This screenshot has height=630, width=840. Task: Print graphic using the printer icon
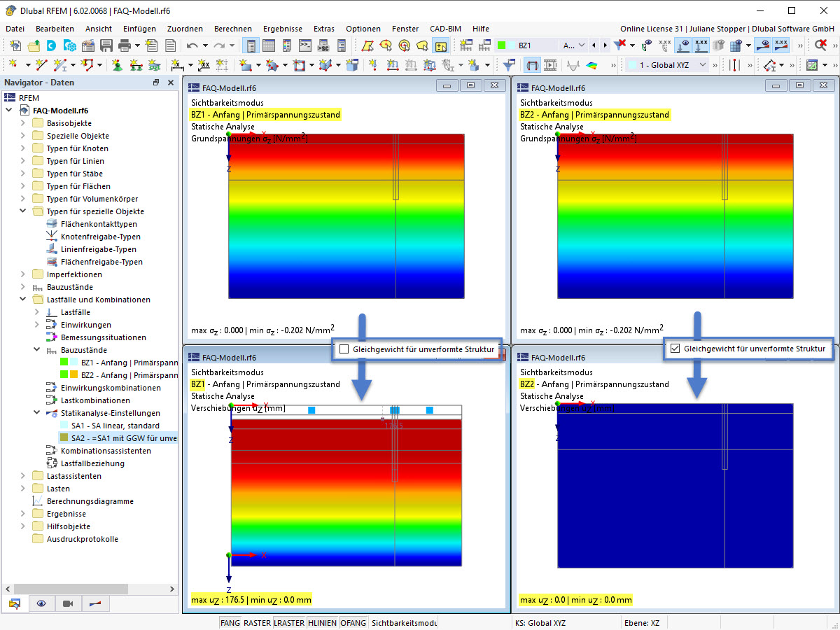point(125,45)
